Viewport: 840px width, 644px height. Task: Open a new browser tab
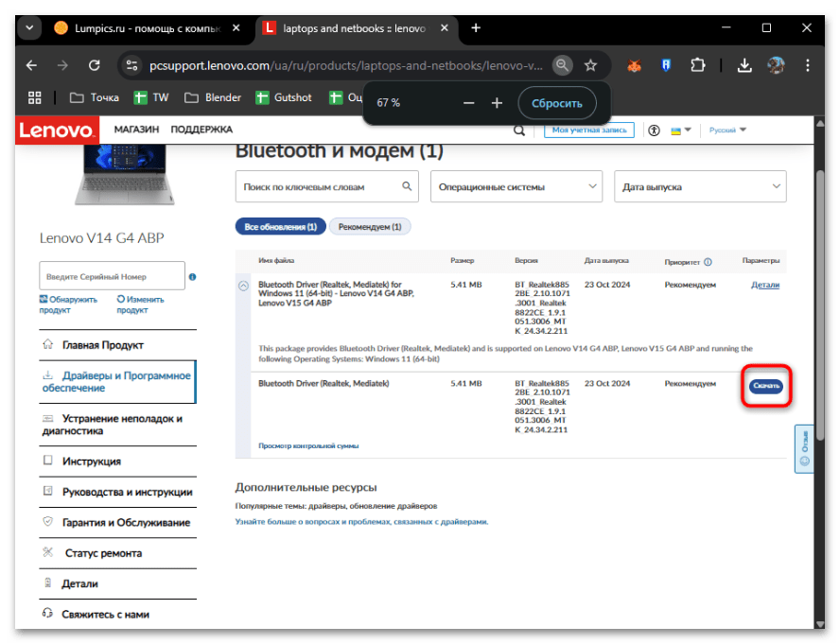click(476, 27)
